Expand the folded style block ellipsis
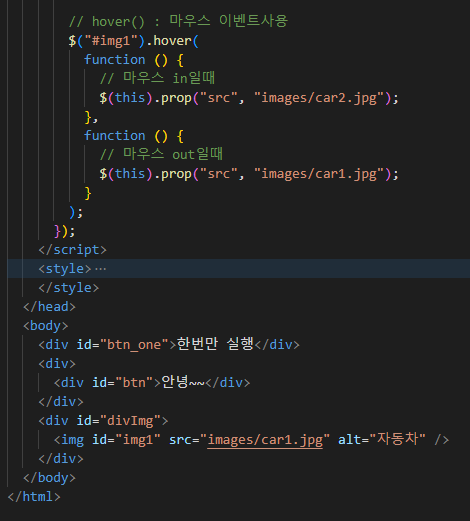This screenshot has width=470, height=521. pos(101,269)
